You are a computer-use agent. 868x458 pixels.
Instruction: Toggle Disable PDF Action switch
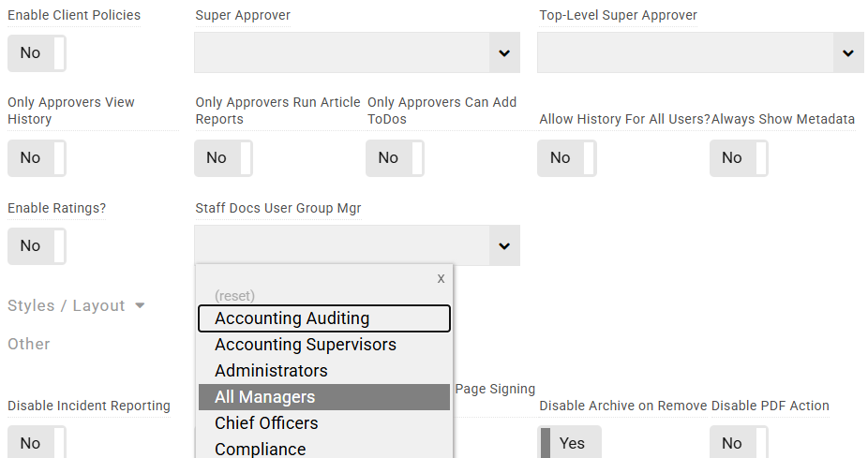coord(739,443)
